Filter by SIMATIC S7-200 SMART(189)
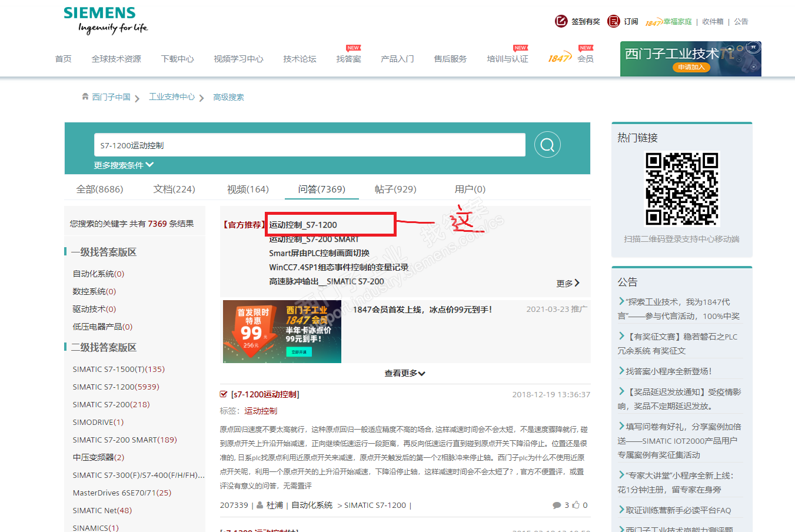The width and height of the screenshot is (795, 532). pos(125,440)
